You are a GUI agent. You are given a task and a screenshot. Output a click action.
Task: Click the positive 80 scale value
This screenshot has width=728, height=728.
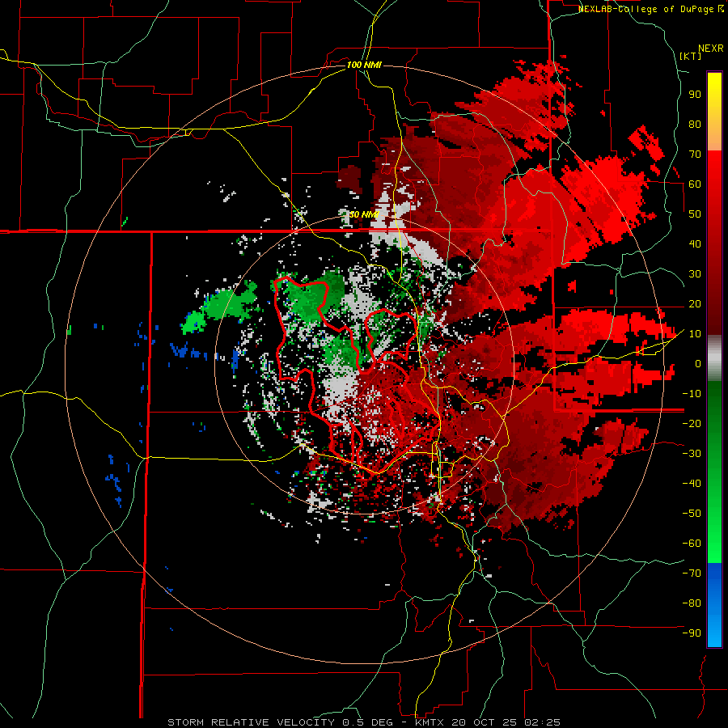[x=695, y=124]
